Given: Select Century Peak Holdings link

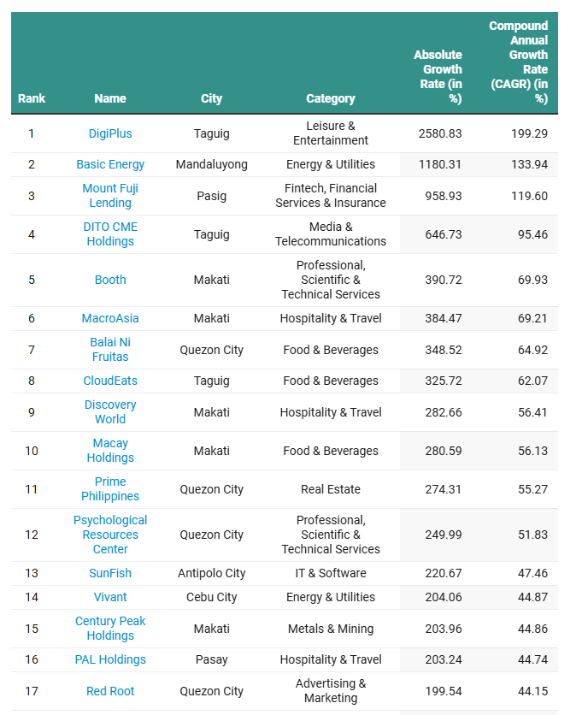Looking at the screenshot, I should pos(110,629).
